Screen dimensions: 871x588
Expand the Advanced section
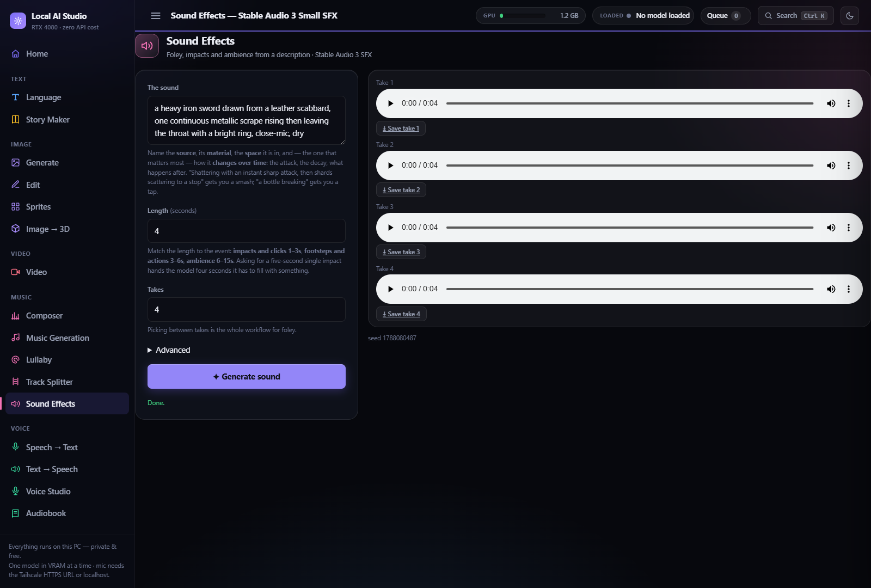click(169, 350)
